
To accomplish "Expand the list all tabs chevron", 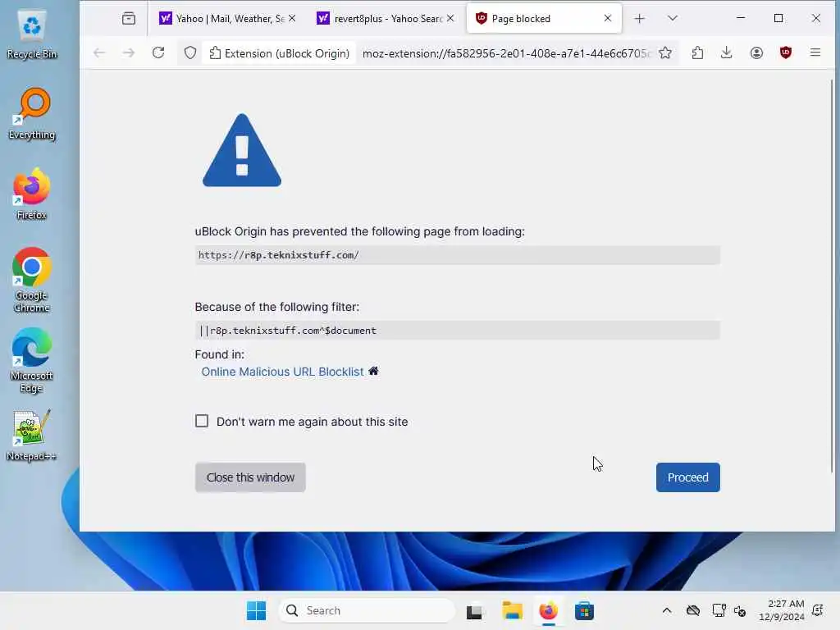I will point(673,18).
